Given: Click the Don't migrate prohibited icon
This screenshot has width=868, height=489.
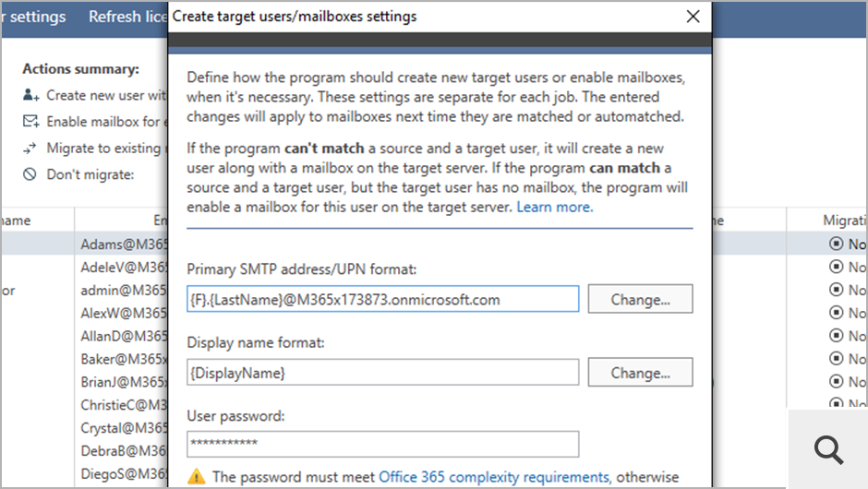Looking at the screenshot, I should [x=30, y=174].
